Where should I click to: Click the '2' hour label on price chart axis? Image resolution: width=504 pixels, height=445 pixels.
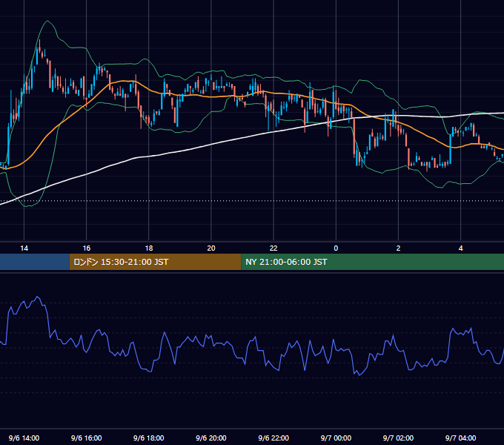click(x=398, y=248)
